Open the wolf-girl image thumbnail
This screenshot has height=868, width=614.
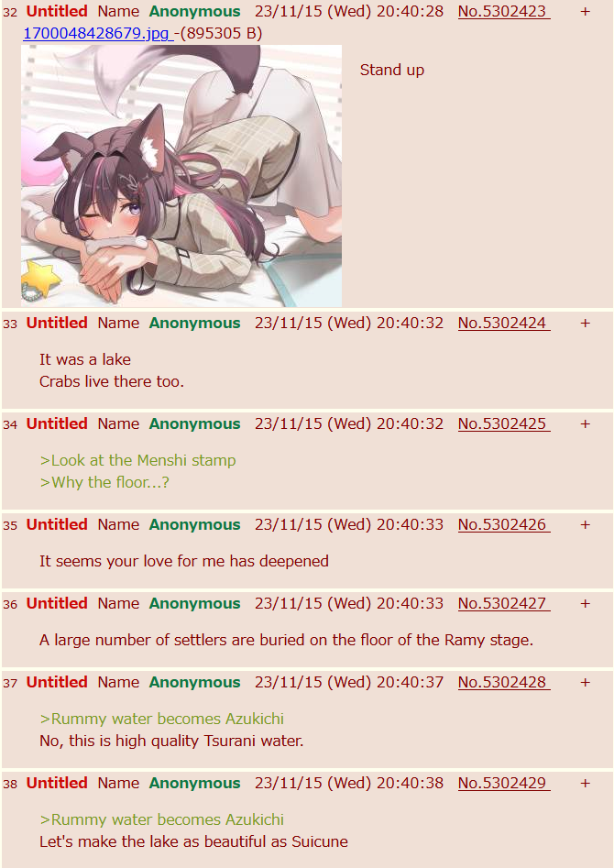181,175
